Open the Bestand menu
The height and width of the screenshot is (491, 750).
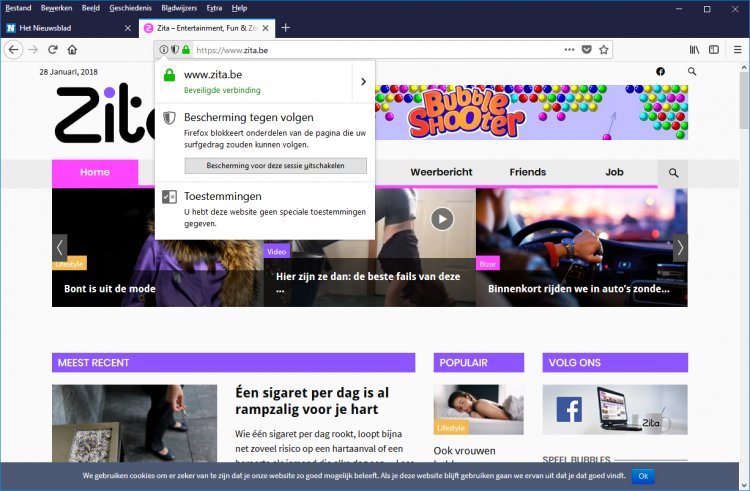pos(18,8)
